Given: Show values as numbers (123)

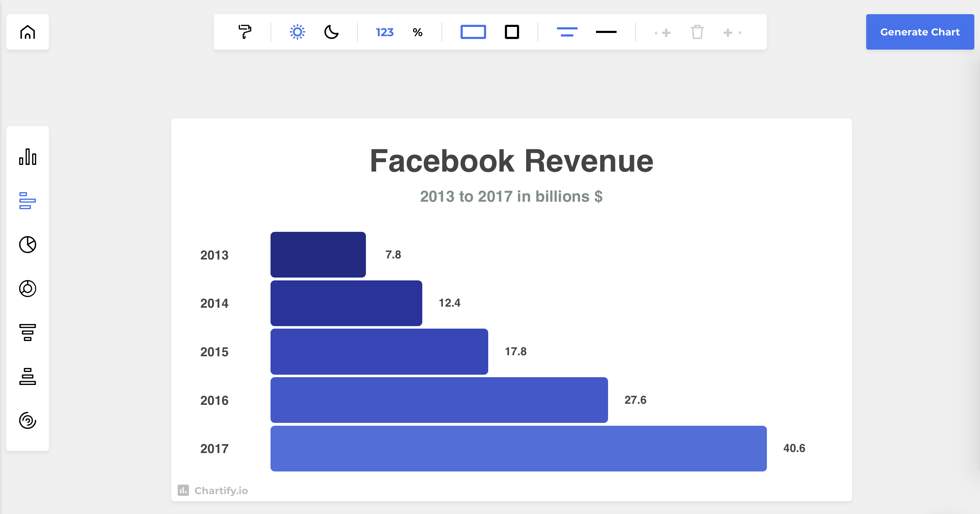Looking at the screenshot, I should [384, 32].
